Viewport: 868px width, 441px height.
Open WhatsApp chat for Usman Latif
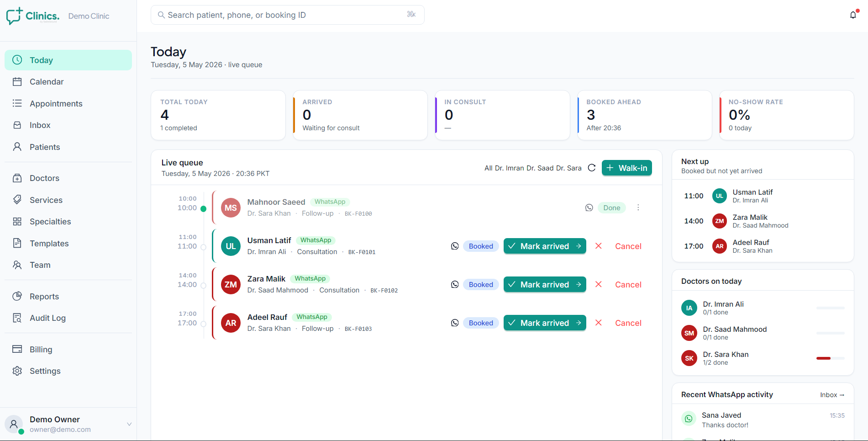tap(455, 246)
